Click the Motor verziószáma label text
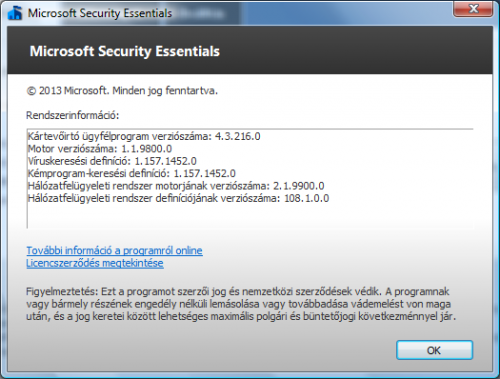The image size is (500, 379). tap(73, 149)
